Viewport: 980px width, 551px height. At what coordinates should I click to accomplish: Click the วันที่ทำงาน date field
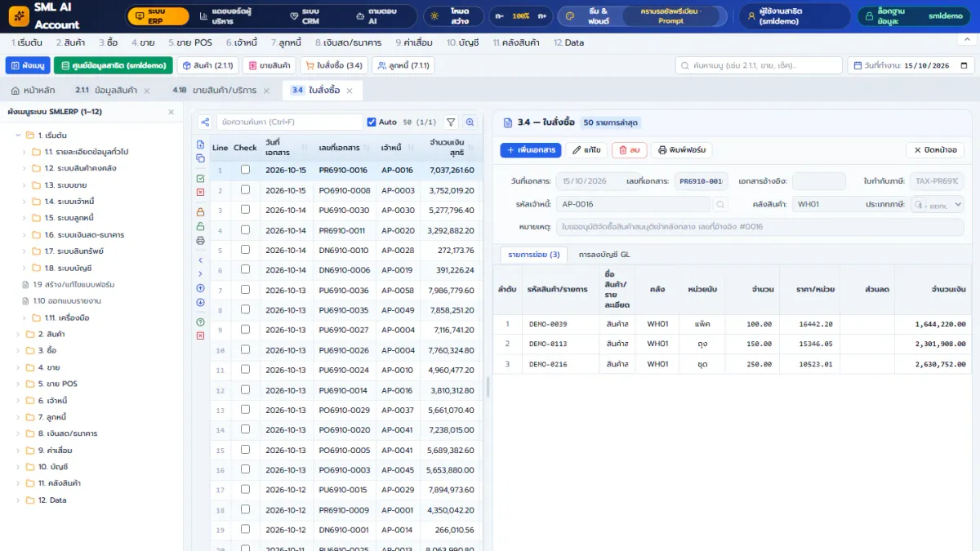point(911,65)
